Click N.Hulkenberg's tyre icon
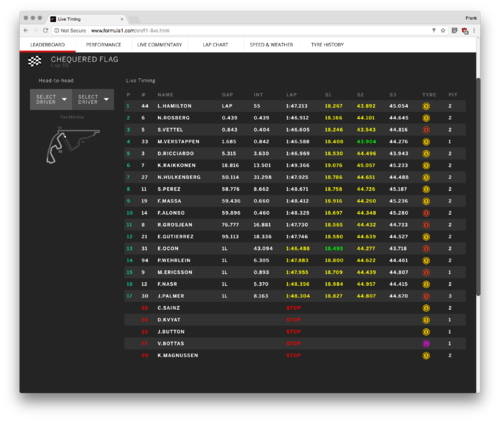Screen dimensions: 500x421 pyautogui.click(x=426, y=177)
